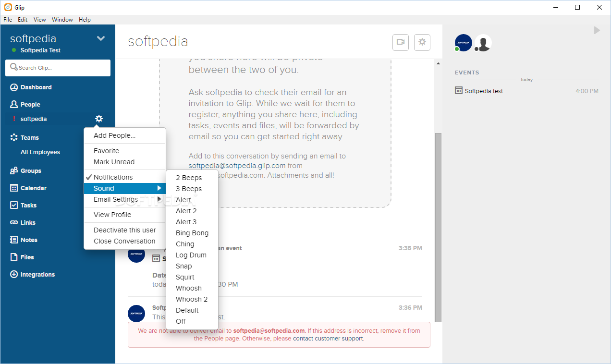Go to the Calendar section

33,188
